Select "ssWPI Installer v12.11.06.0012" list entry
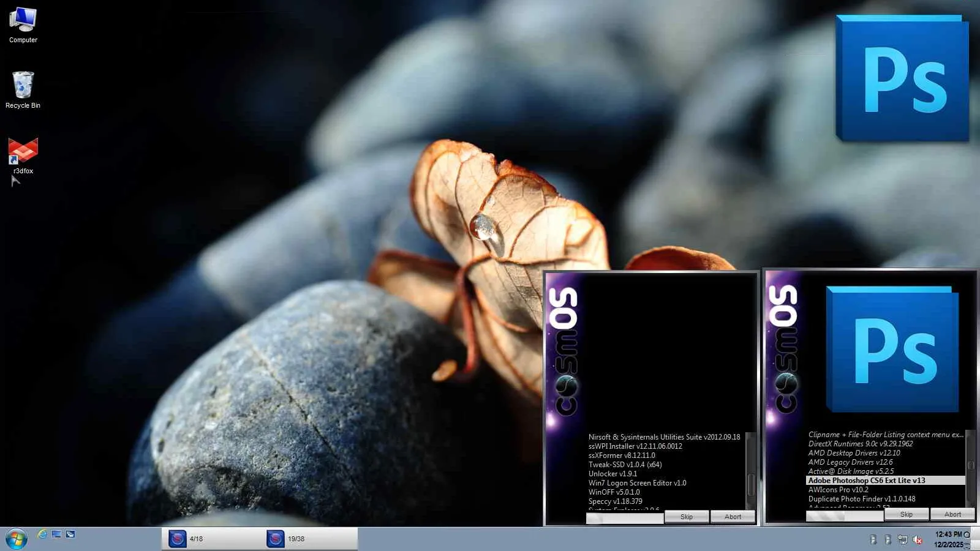Image resolution: width=980 pixels, height=551 pixels. (635, 446)
